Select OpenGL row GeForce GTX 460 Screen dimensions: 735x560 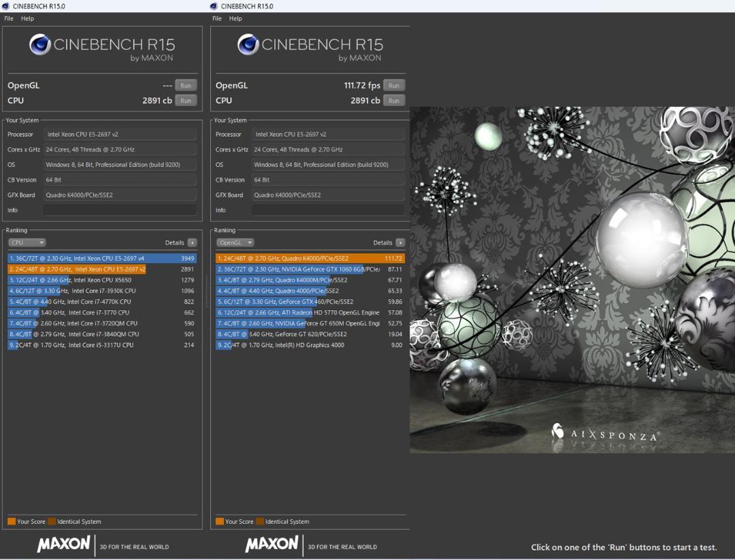coord(310,301)
